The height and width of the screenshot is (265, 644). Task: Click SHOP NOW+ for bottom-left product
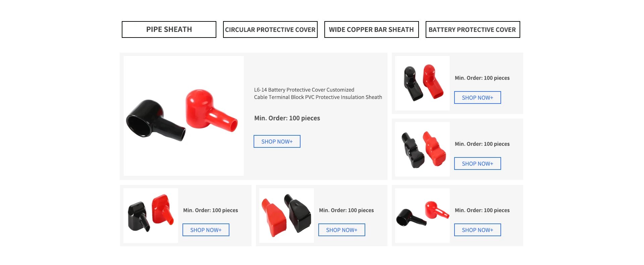(206, 230)
